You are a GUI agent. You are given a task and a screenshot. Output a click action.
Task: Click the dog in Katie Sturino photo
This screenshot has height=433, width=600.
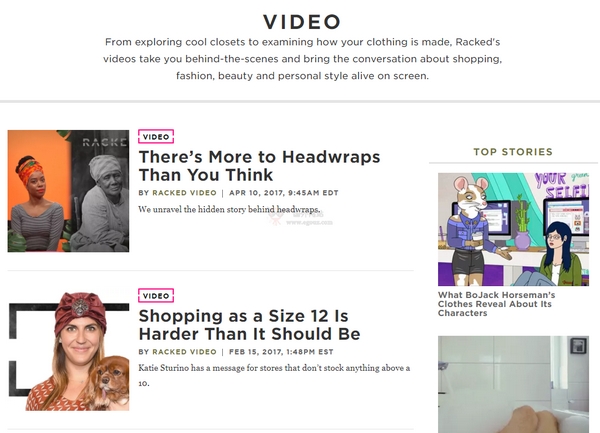111,381
